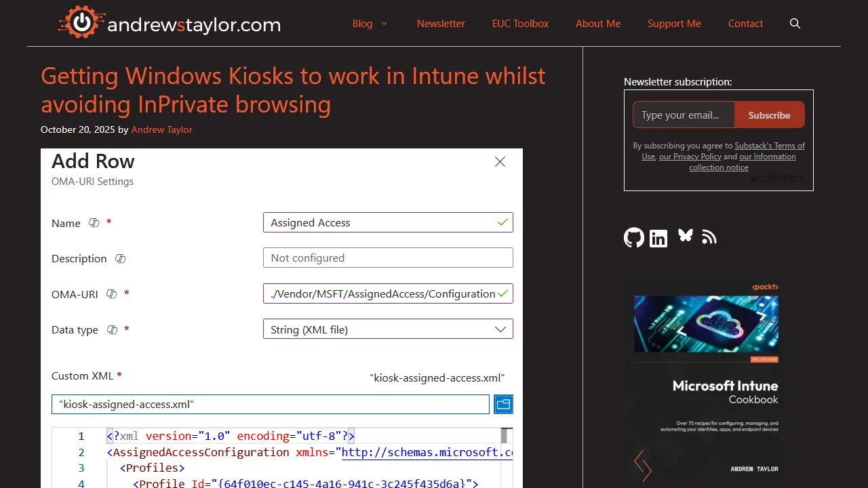Open the RSS feed icon
This screenshot has width=868, height=488.
[x=709, y=237]
